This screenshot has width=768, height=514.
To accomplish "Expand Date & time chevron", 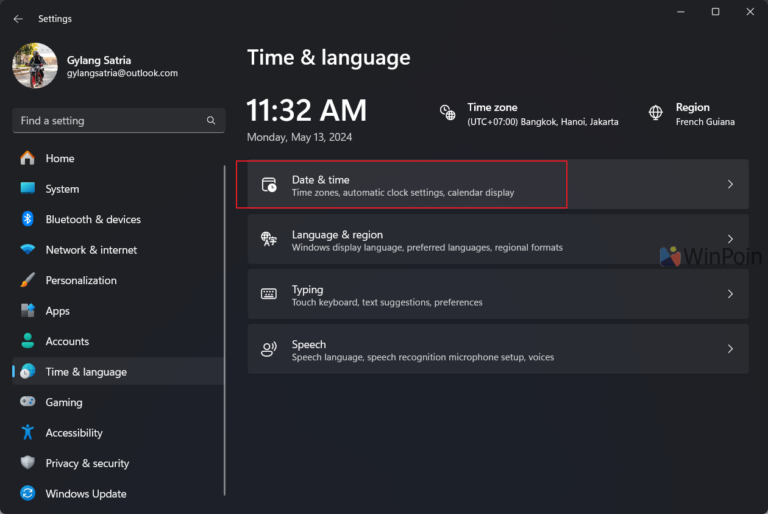I will [x=730, y=184].
